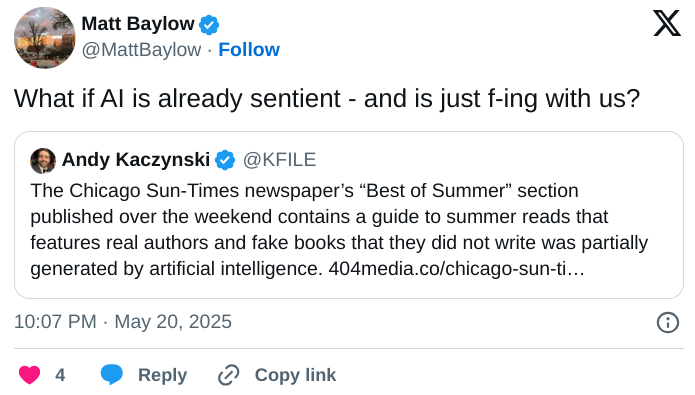Open the 404media.co article link
This screenshot has width=695, height=395.
(457, 269)
